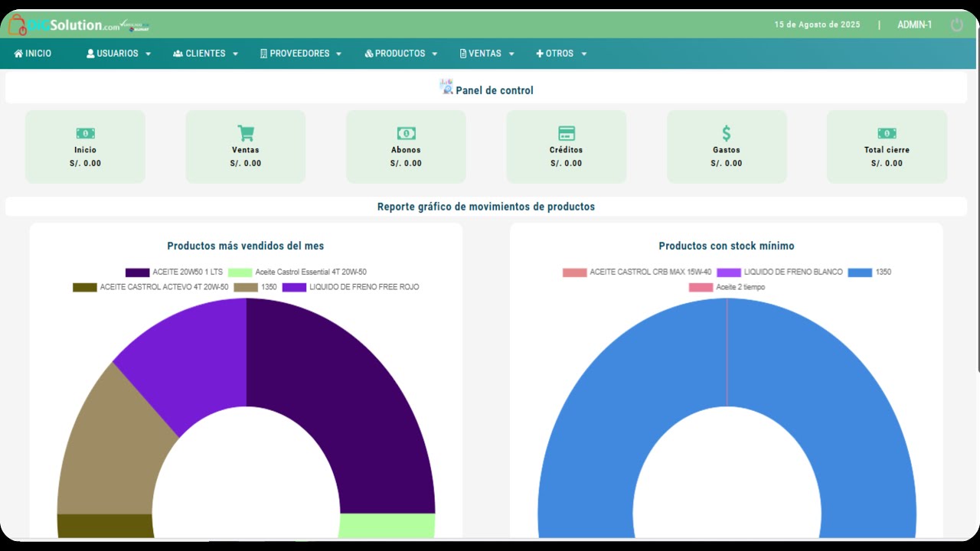
Task: Click the plus icon beside OTROS
Action: point(540,54)
